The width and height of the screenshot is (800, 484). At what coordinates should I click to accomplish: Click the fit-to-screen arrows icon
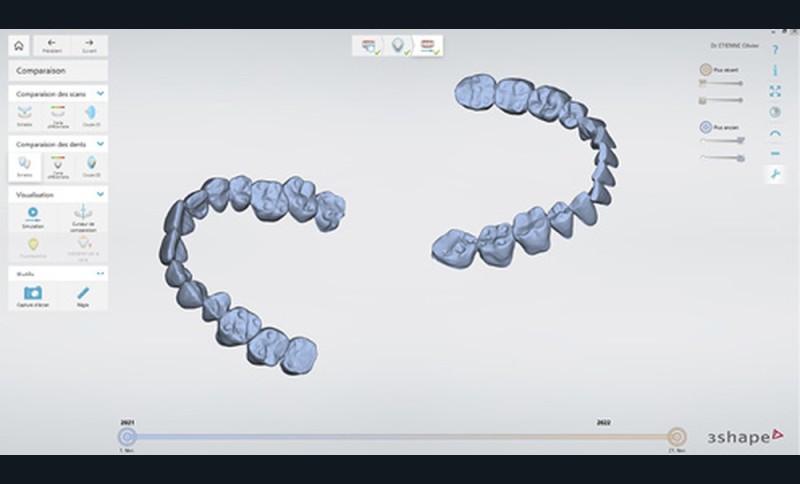(x=775, y=91)
